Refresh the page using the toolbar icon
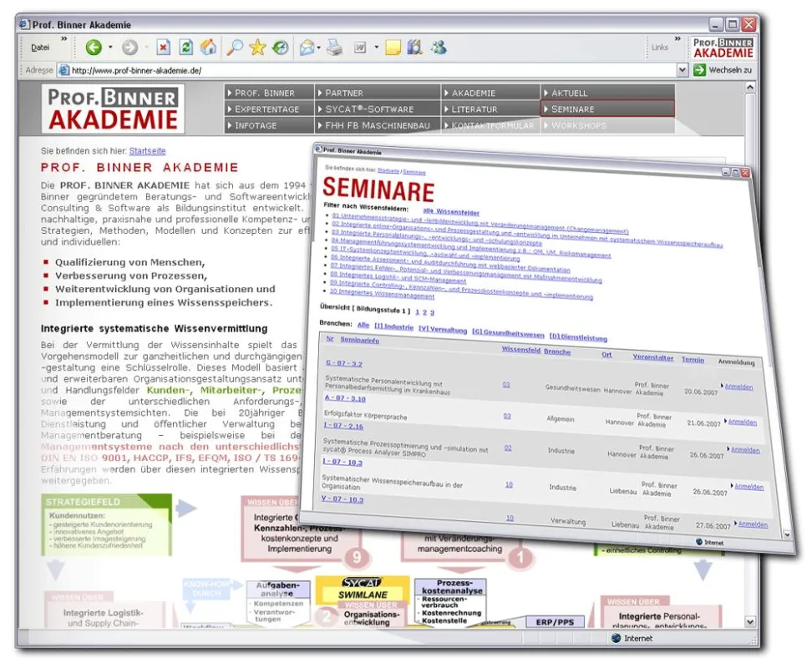Image resolution: width=812 pixels, height=668 pixels. [186, 48]
